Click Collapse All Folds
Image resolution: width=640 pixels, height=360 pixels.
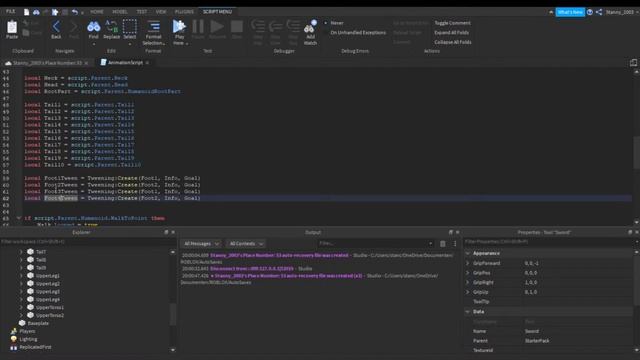tap(453, 42)
